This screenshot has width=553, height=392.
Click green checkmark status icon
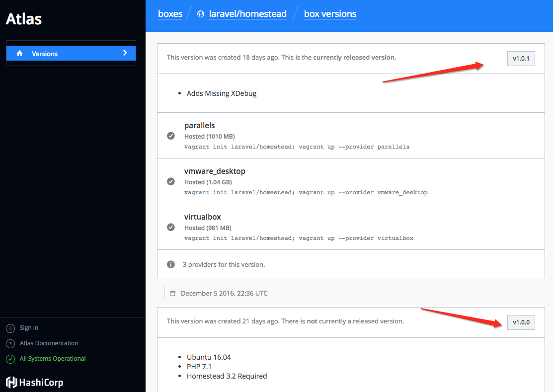10,359
